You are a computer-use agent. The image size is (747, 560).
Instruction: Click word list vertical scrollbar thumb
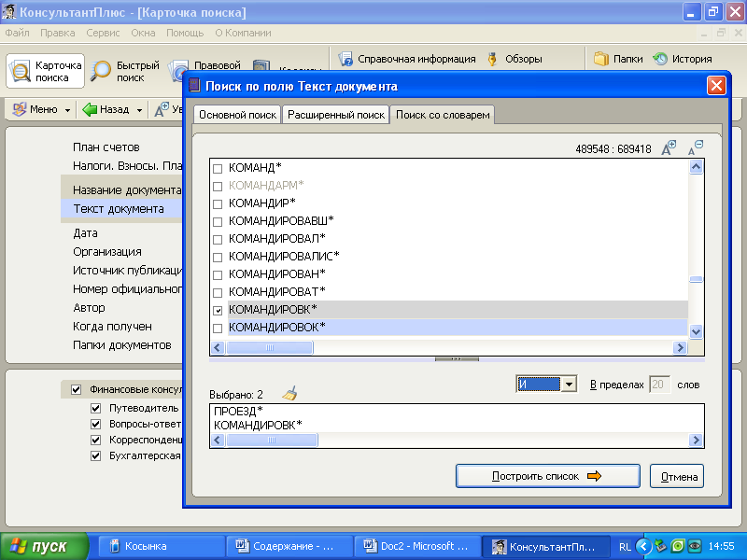(x=696, y=279)
